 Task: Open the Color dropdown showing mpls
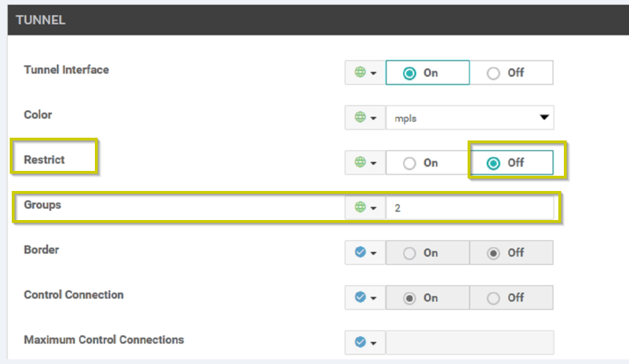(x=470, y=118)
